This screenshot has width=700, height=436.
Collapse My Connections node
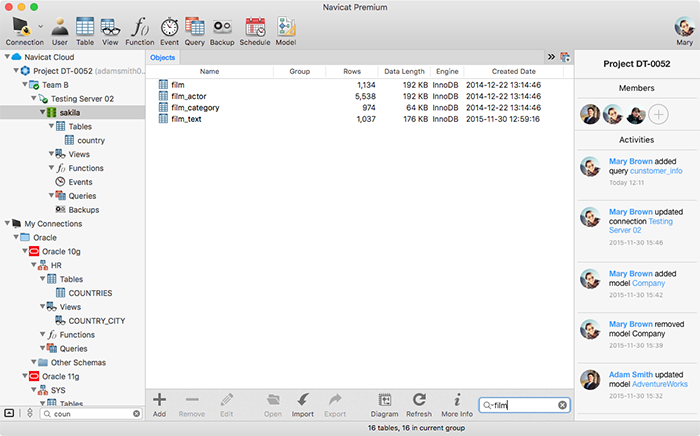click(x=7, y=223)
